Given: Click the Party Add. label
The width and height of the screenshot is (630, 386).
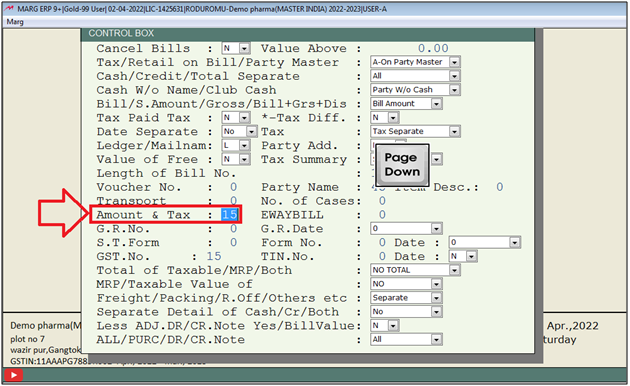Looking at the screenshot, I should click(x=300, y=145).
